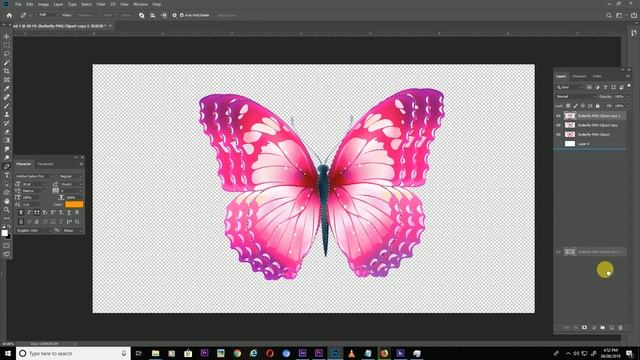Open the English: USA language dropdown
Viewport: 640px width, 360px height.
pos(34,231)
